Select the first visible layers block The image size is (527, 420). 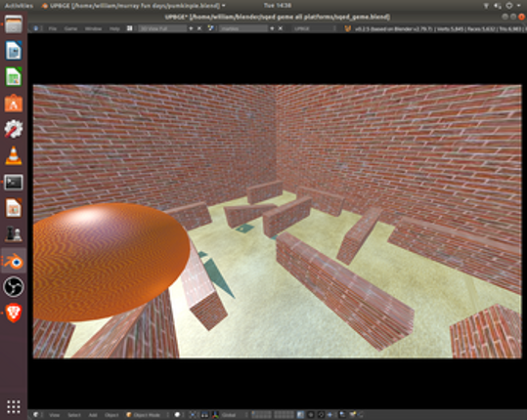click(x=261, y=415)
